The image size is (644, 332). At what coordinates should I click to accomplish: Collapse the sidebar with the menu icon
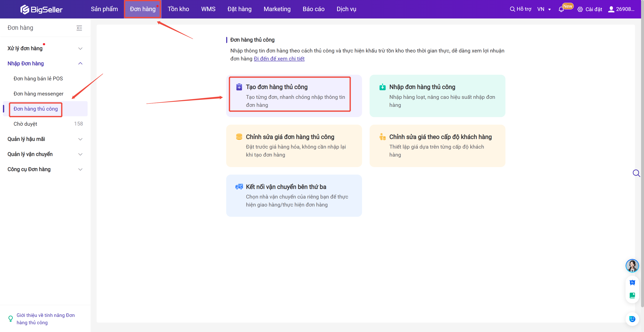[x=79, y=28]
